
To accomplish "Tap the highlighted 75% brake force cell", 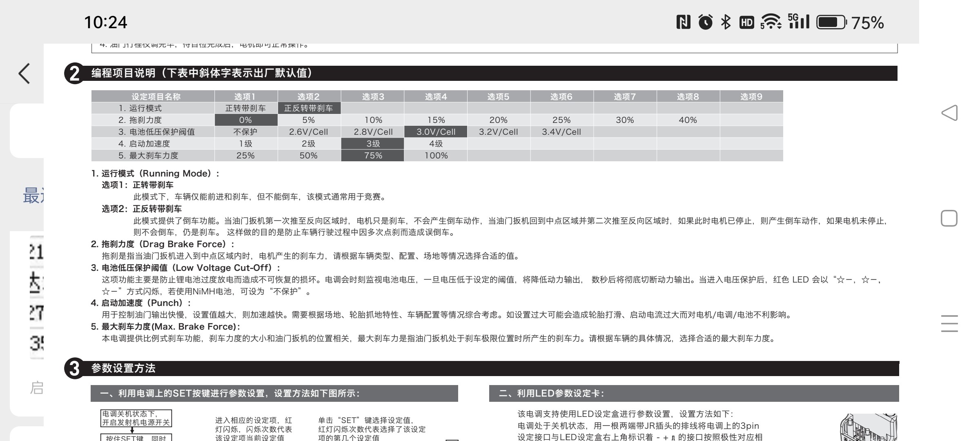I will click(372, 156).
